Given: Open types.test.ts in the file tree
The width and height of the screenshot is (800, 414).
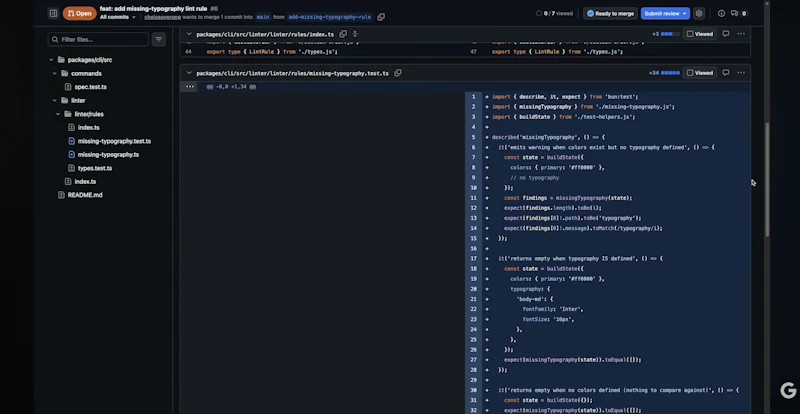Looking at the screenshot, I should (x=94, y=168).
